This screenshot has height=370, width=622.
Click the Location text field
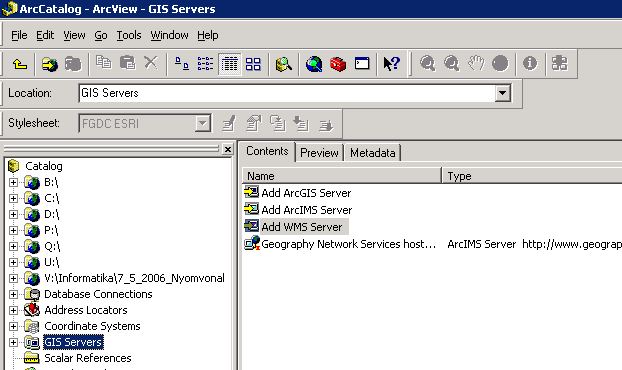[x=287, y=93]
